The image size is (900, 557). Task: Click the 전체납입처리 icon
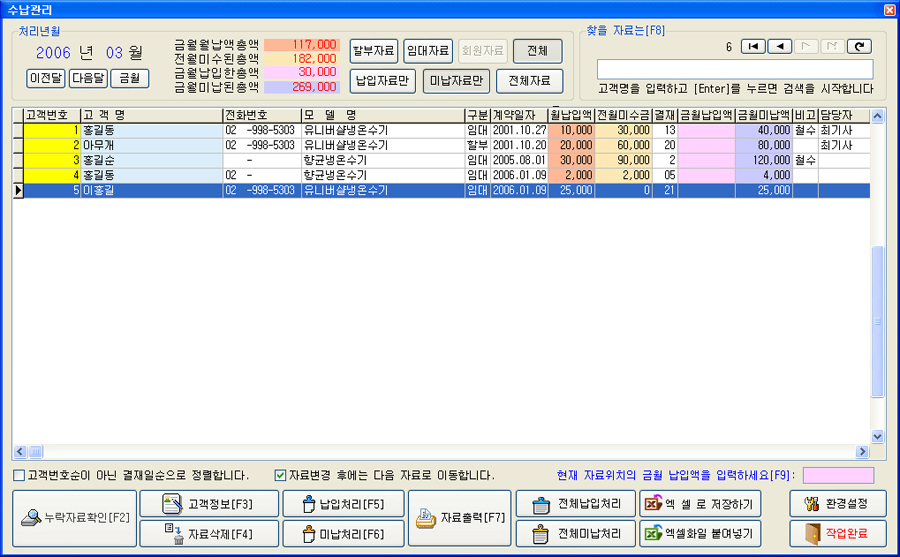541,504
